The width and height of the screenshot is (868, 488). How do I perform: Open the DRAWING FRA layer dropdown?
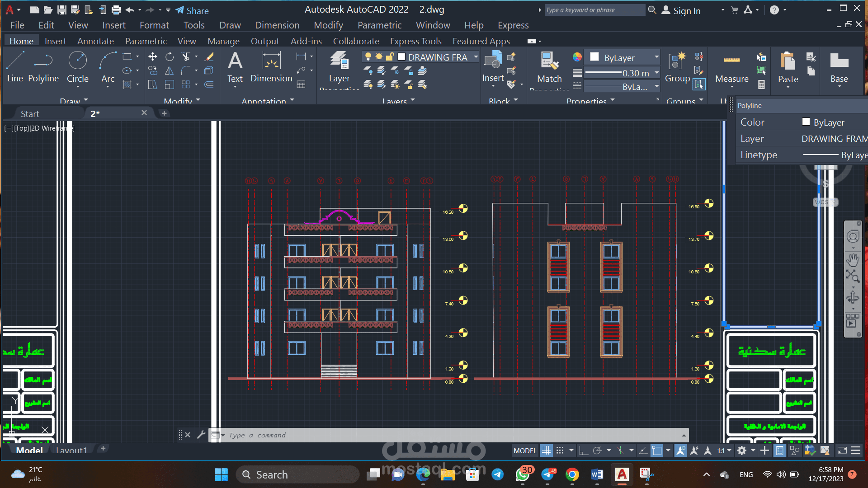tap(420, 57)
